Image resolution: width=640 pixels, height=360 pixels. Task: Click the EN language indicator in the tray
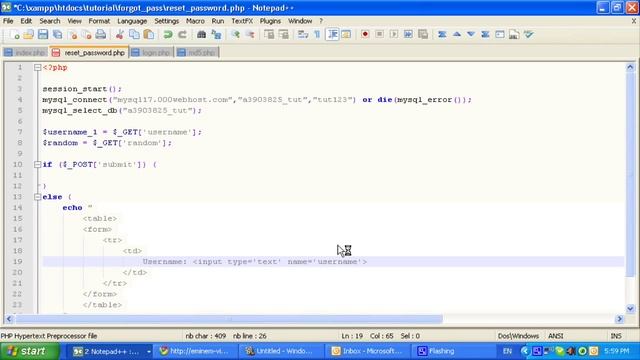click(507, 351)
